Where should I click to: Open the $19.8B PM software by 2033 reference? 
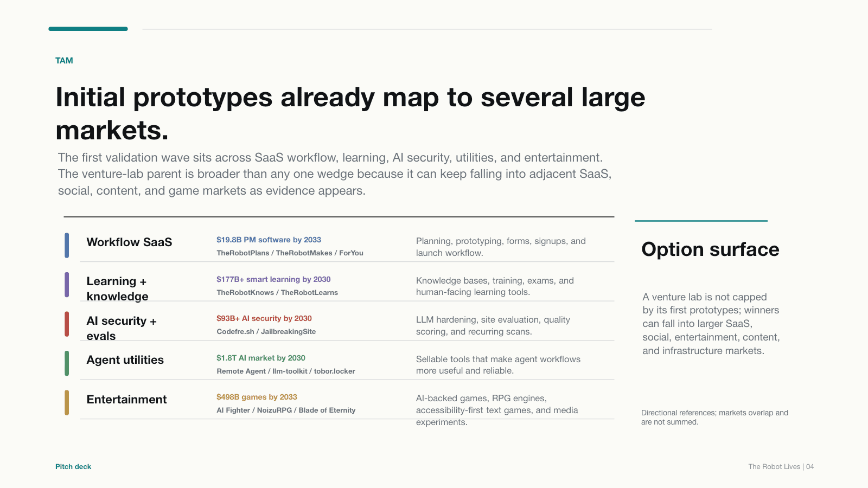tap(269, 240)
